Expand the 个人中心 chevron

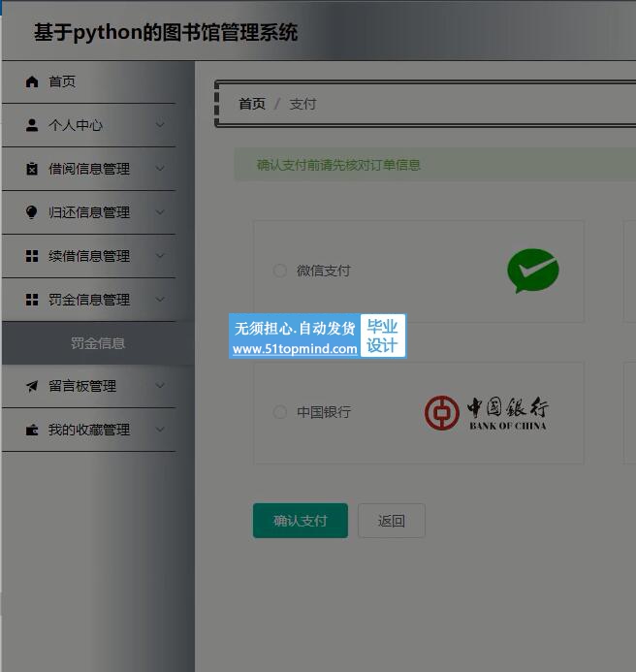[x=160, y=125]
